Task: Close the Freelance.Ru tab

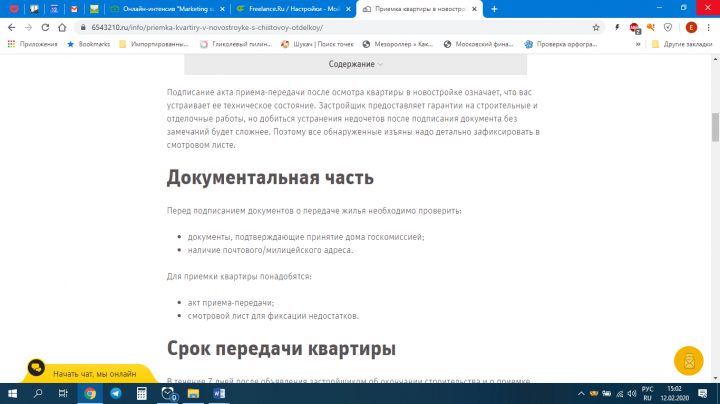Action: tap(348, 9)
